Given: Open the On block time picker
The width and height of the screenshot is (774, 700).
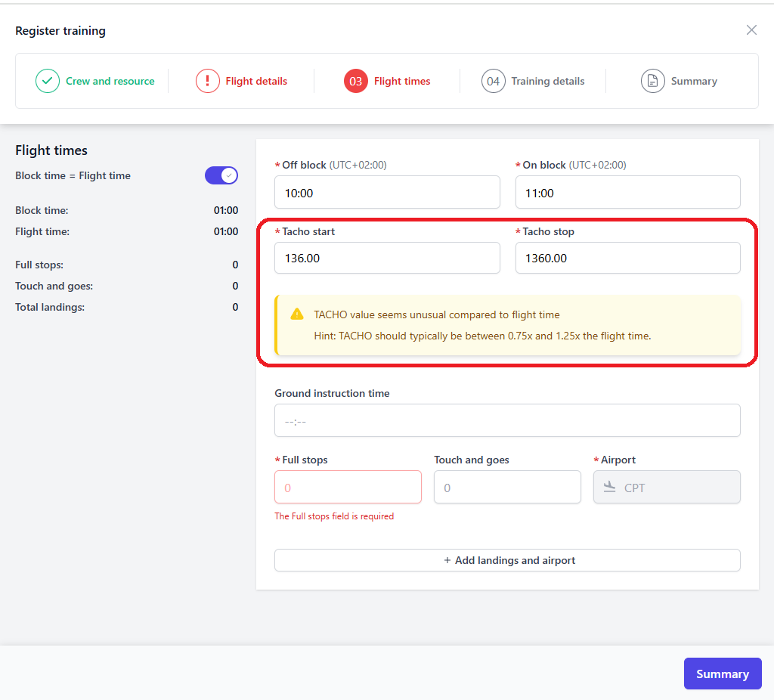Looking at the screenshot, I should [x=627, y=193].
